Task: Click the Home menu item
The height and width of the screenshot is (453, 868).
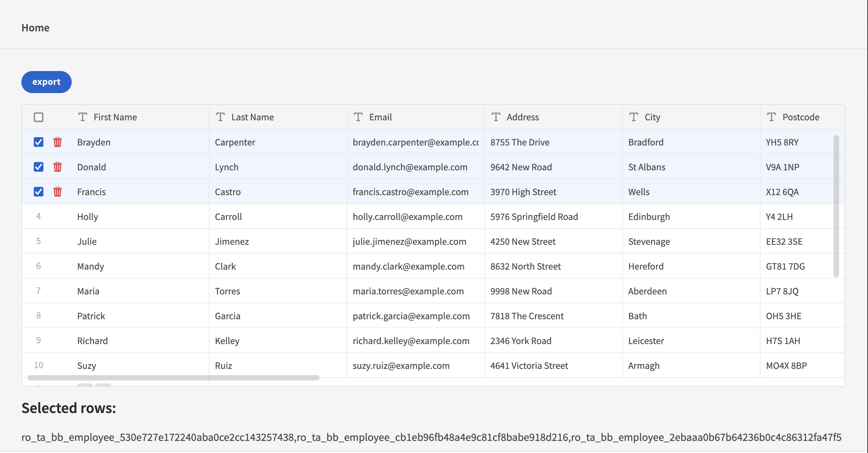Action: pos(35,27)
